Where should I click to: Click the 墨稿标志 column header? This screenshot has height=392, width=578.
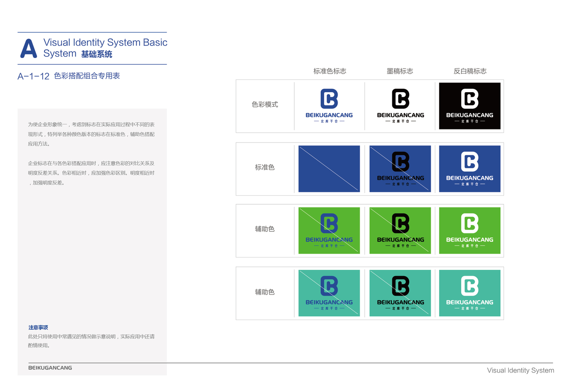tap(400, 71)
